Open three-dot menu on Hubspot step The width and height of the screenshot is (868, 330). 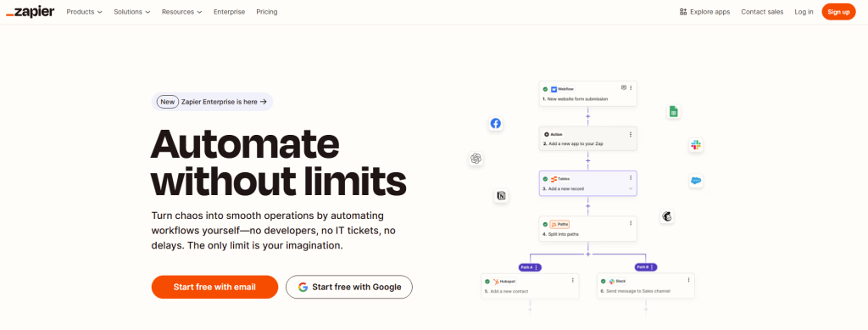point(572,280)
